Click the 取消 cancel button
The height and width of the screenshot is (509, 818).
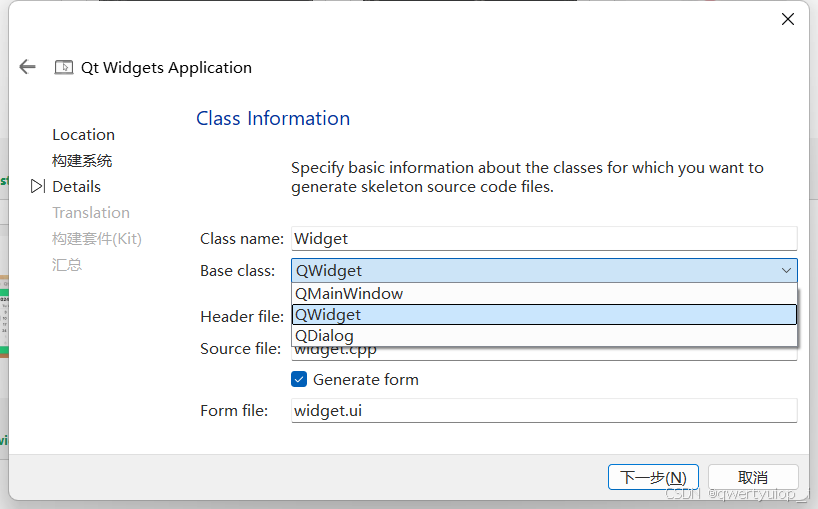pos(753,477)
